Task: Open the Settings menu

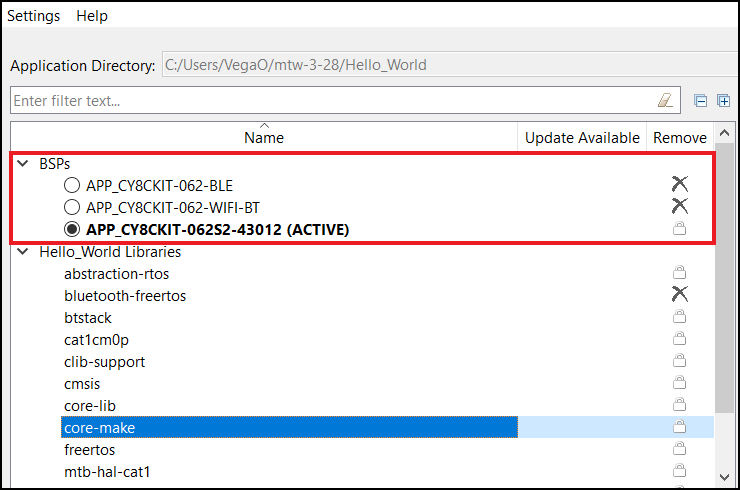Action: coord(34,16)
